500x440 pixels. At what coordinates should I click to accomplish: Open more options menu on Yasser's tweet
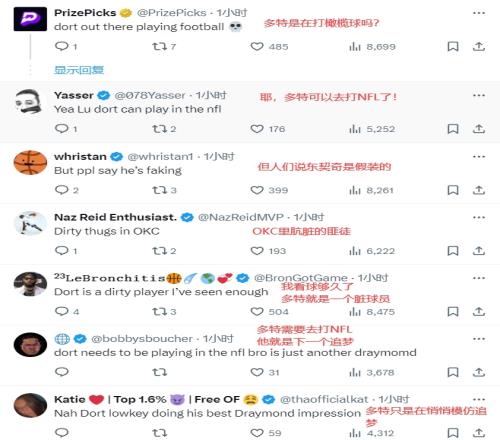coord(479,95)
